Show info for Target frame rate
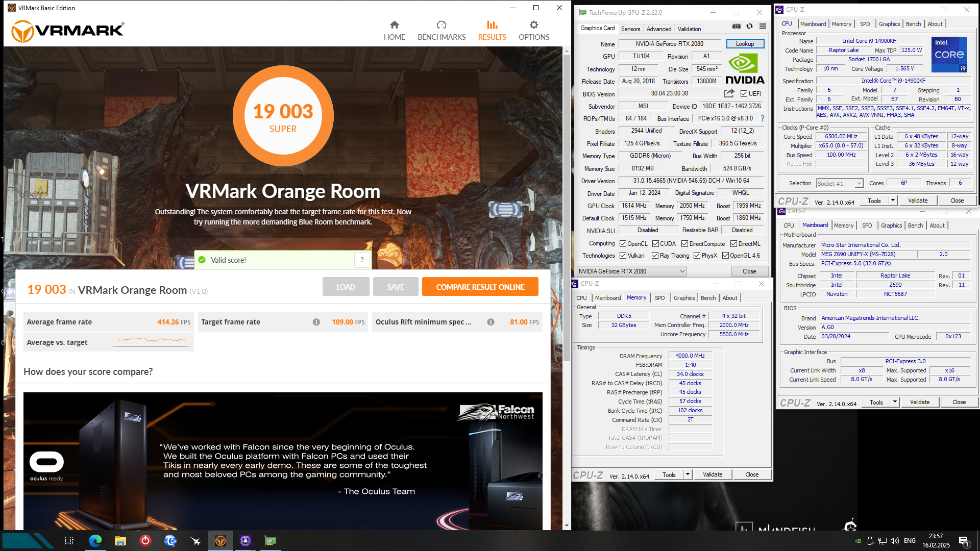This screenshot has width=980, height=551. (316, 322)
